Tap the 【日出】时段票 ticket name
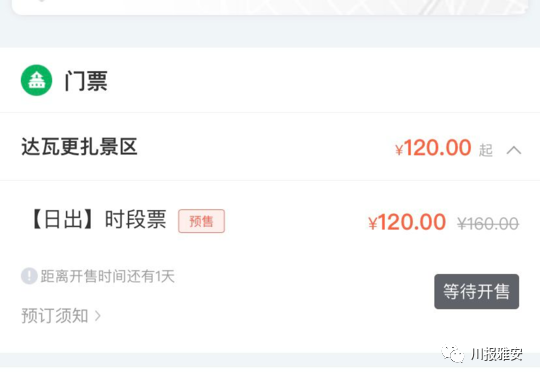Screen dimensions: 540x379 99,220
